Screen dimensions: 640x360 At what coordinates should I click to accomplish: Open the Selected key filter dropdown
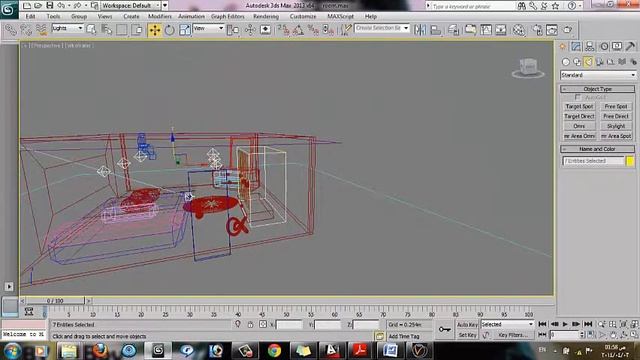pyautogui.click(x=507, y=324)
